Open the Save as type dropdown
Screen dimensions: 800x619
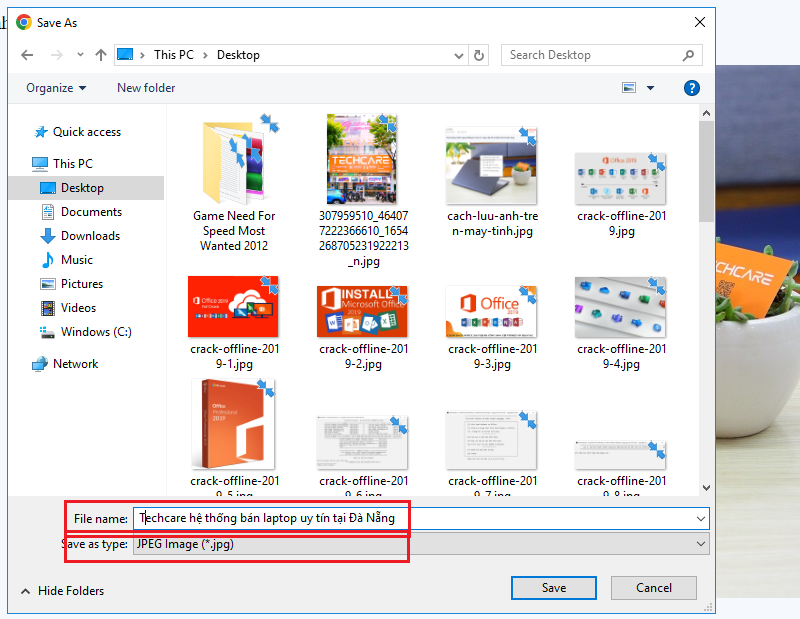[420, 545]
